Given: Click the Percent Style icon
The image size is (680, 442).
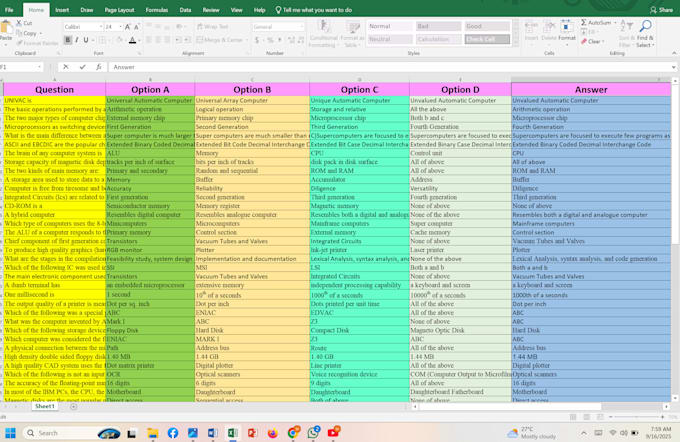Looking at the screenshot, I should (x=270, y=40).
